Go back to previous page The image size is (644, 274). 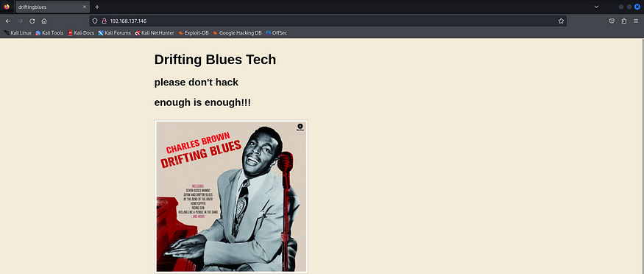click(x=8, y=21)
